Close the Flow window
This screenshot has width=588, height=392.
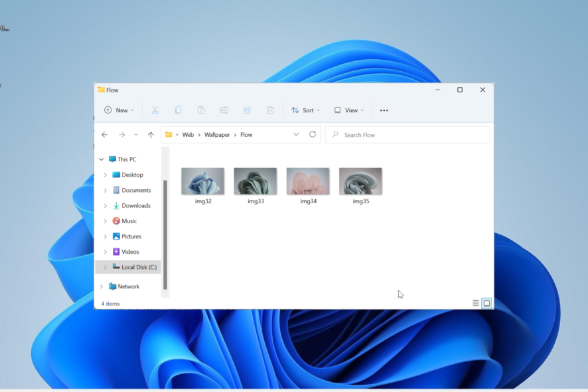(482, 90)
